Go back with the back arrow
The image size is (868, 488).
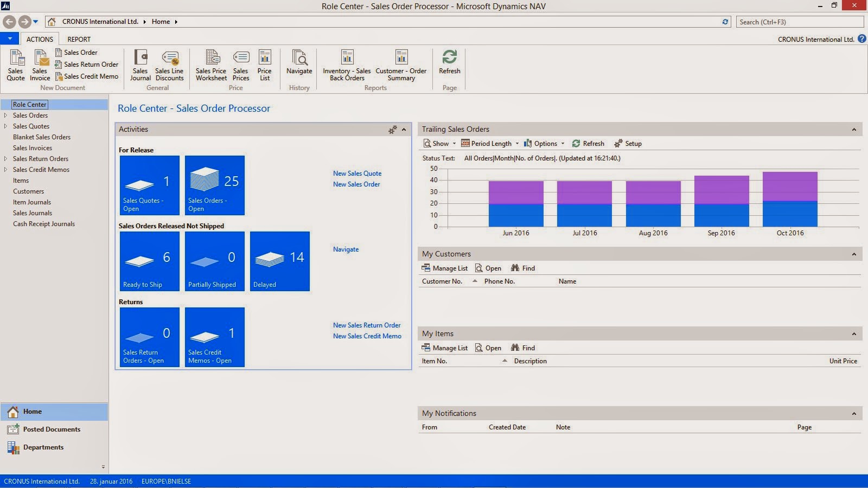pyautogui.click(x=9, y=22)
